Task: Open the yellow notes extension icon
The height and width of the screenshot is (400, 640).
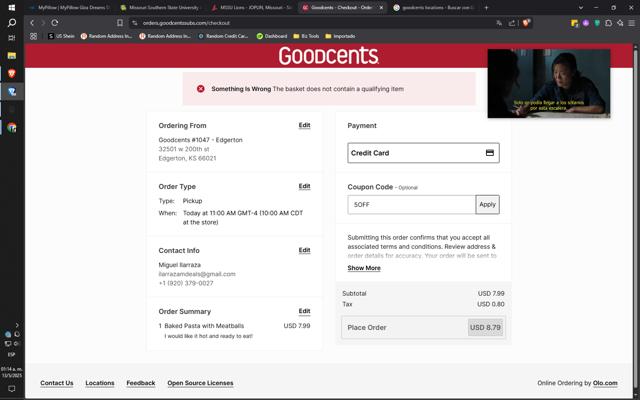Action: 574,23
